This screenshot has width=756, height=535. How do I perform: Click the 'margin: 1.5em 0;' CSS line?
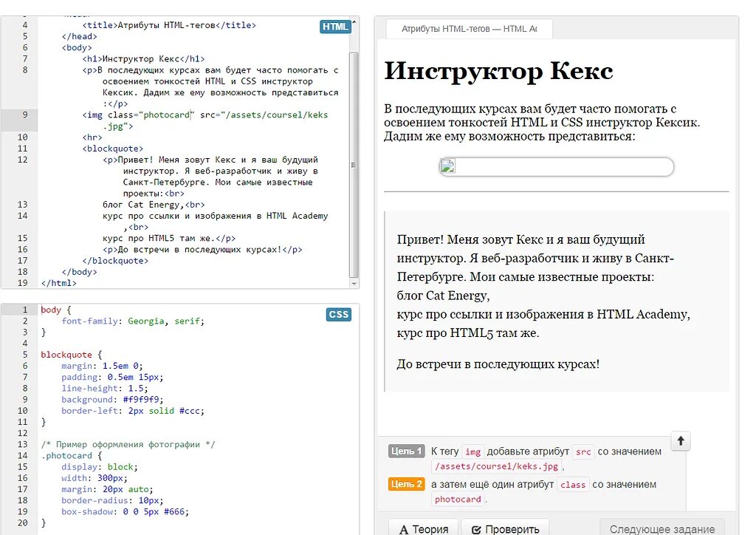point(102,367)
